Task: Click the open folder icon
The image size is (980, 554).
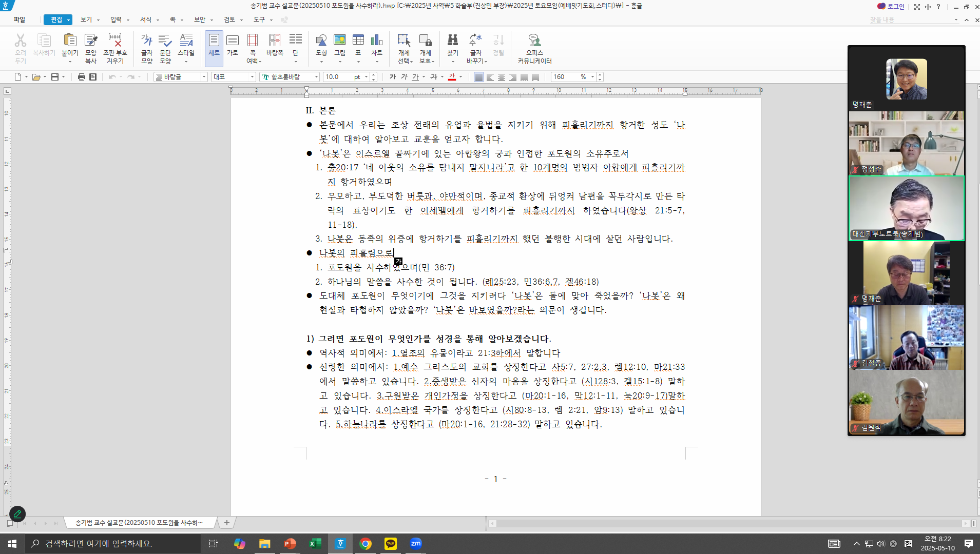Action: point(36,77)
